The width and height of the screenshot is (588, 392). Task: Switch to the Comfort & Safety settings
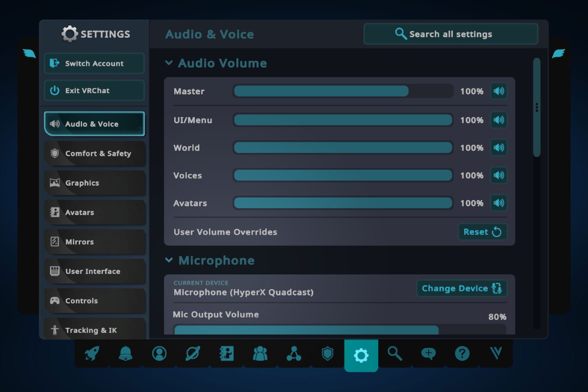(x=94, y=153)
